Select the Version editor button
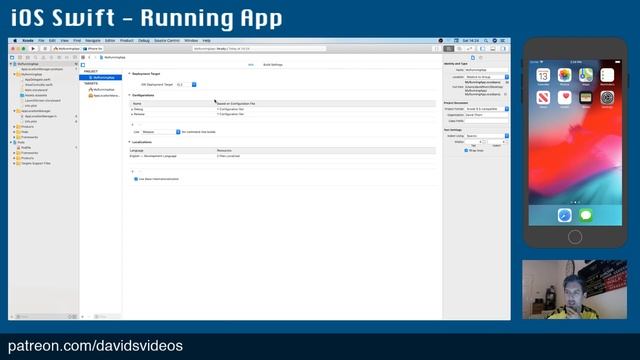The height and width of the screenshot is (360, 640). [x=469, y=49]
